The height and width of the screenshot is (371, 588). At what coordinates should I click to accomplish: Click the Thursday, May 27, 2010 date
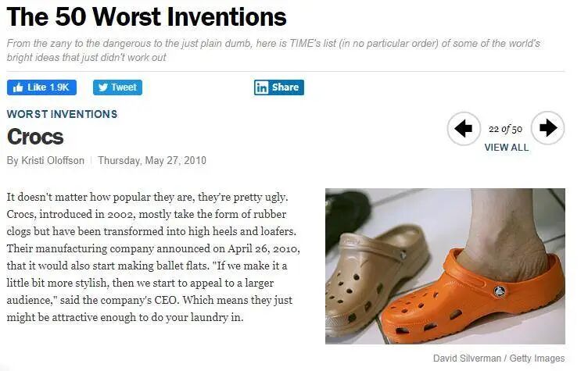[152, 160]
